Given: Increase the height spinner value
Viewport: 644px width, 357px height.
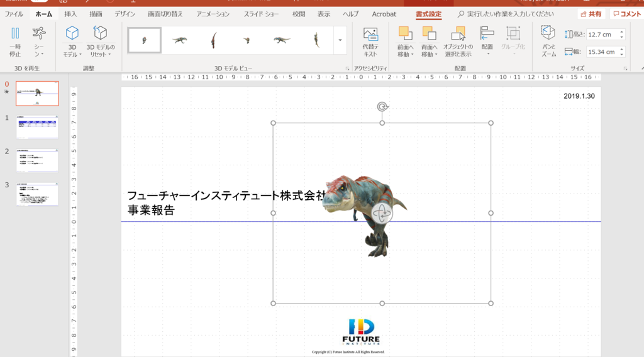Looking at the screenshot, I should coord(622,32).
